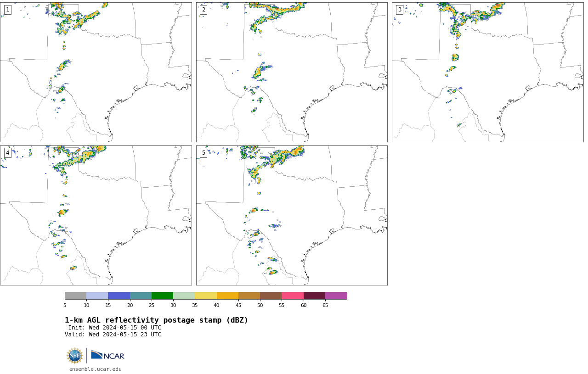Click the pink 55-60 dBZ swatch

point(293,296)
